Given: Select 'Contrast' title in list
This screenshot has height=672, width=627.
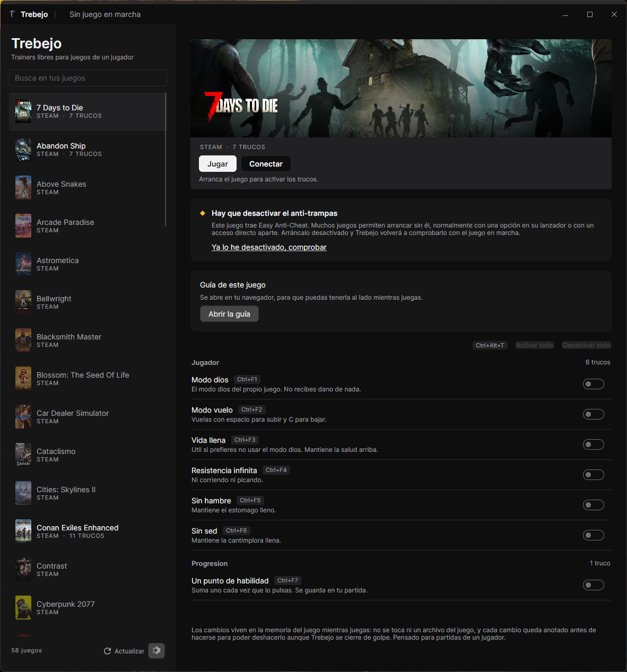Looking at the screenshot, I should [x=52, y=566].
